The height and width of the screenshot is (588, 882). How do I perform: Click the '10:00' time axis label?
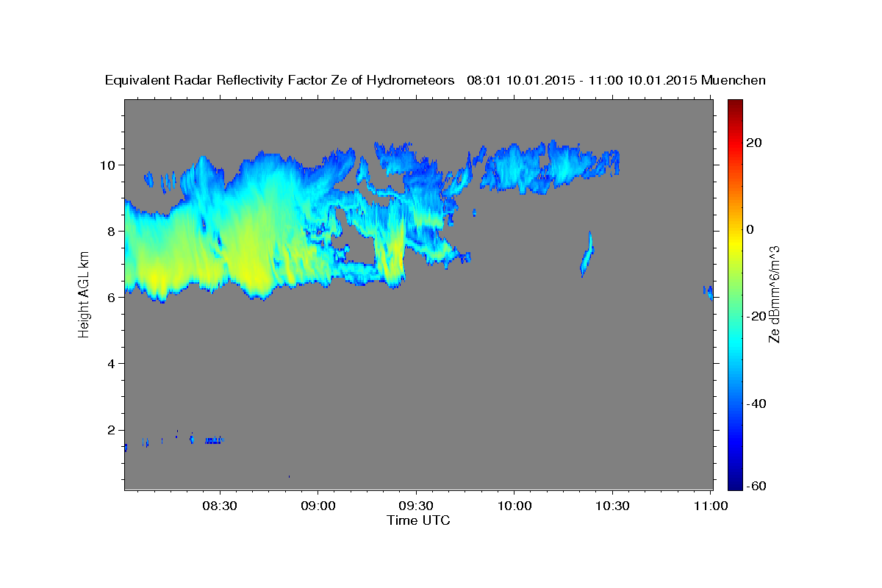tap(514, 506)
